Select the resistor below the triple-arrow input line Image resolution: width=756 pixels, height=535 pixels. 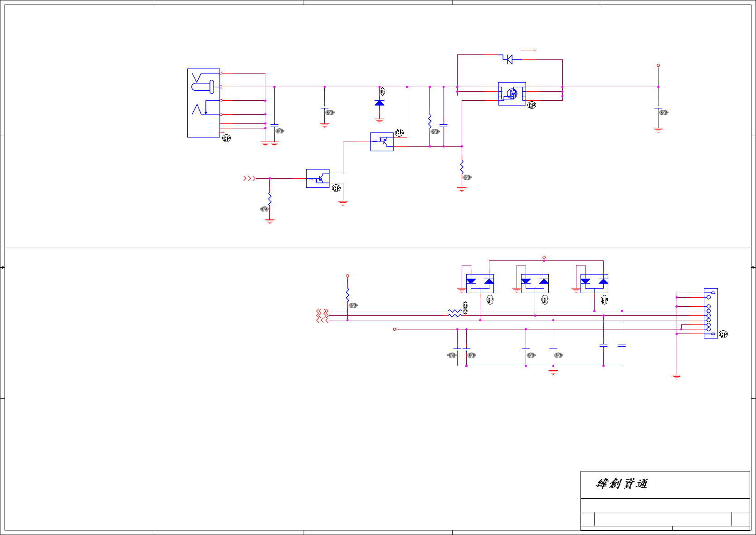pyautogui.click(x=270, y=199)
